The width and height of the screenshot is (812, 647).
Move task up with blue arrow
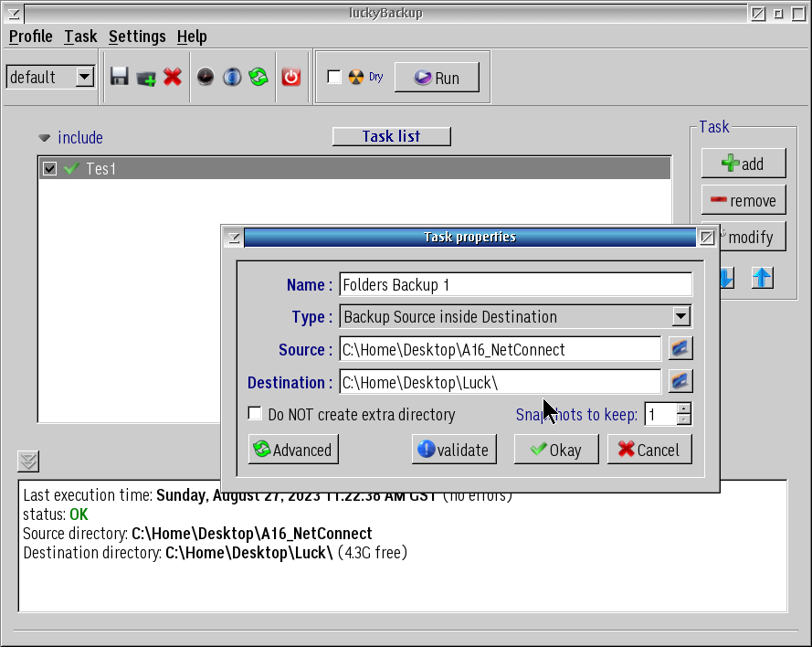point(763,278)
